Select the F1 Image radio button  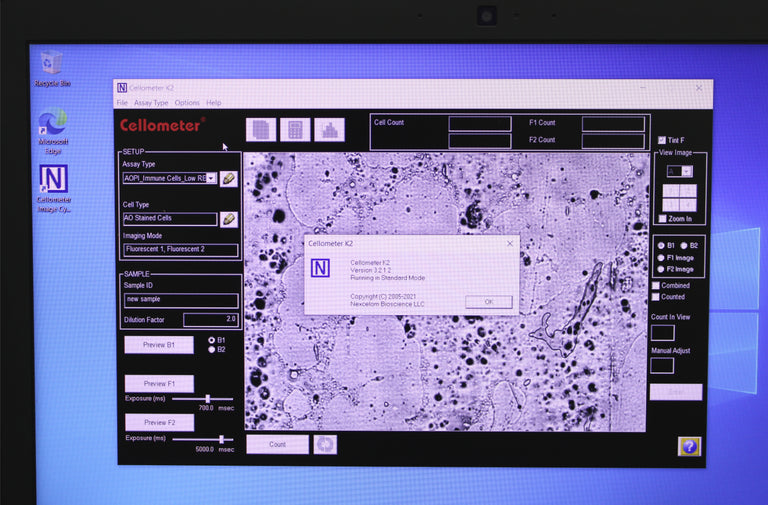[661, 257]
